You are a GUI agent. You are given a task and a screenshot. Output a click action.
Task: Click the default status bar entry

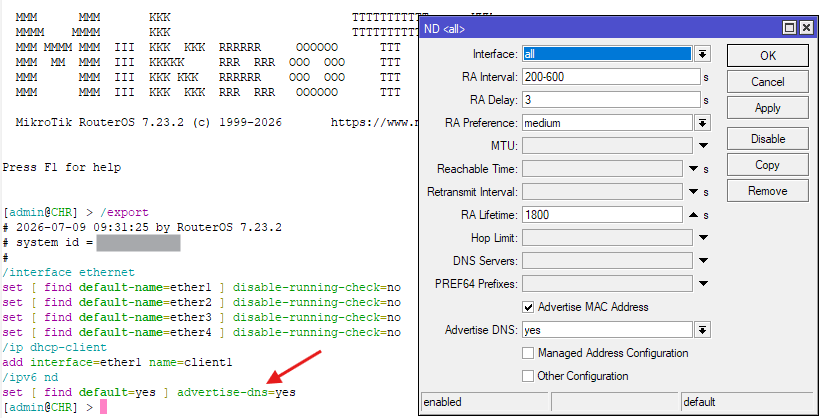tap(749, 402)
